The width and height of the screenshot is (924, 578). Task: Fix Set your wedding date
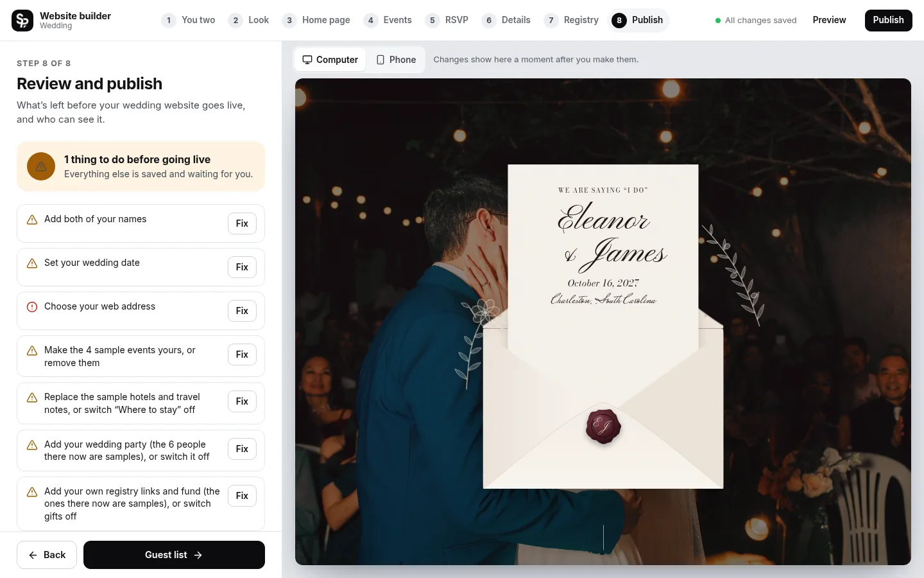(x=242, y=267)
